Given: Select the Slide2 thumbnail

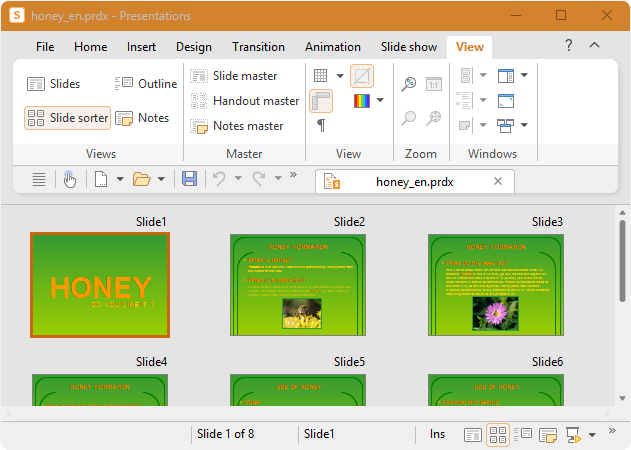Looking at the screenshot, I should coord(298,285).
